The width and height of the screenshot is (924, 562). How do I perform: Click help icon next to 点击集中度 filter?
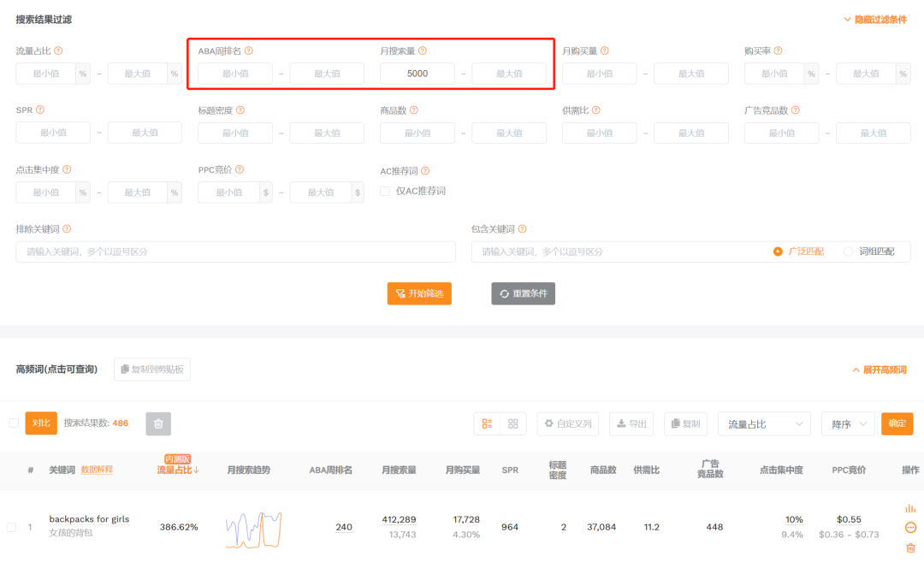click(68, 169)
